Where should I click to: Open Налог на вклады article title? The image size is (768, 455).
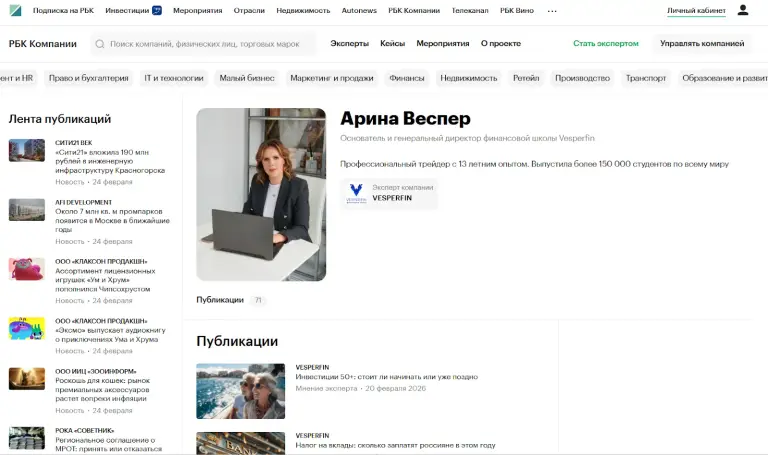[x=395, y=445]
